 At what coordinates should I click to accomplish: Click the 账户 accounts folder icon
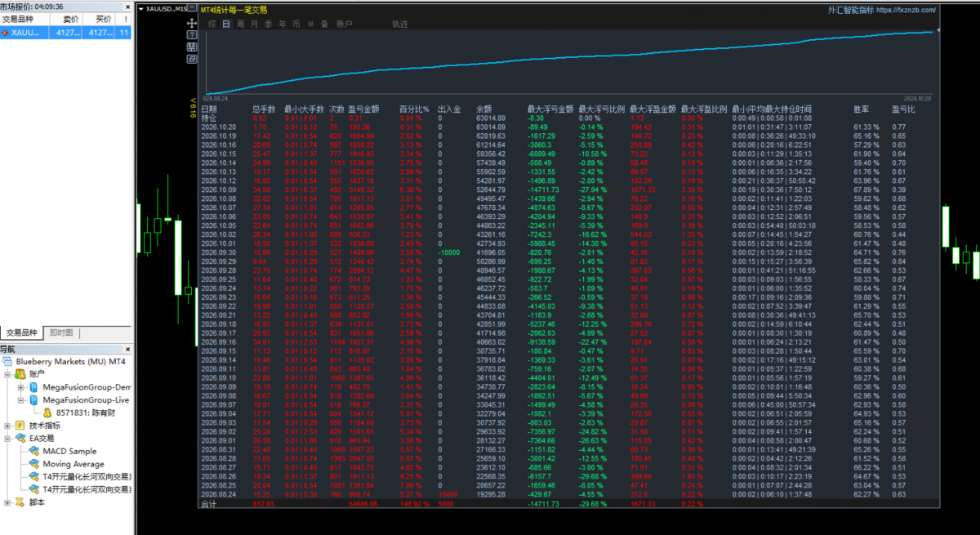[21, 373]
